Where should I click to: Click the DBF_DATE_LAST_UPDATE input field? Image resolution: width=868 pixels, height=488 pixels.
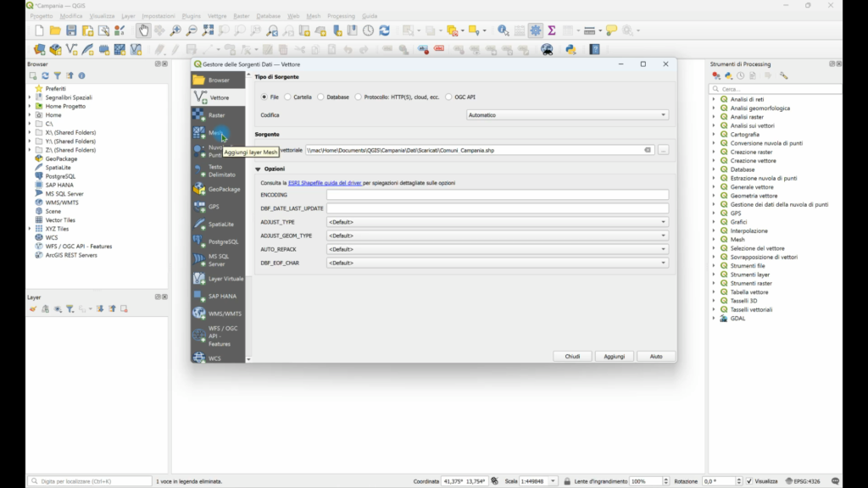click(x=497, y=208)
